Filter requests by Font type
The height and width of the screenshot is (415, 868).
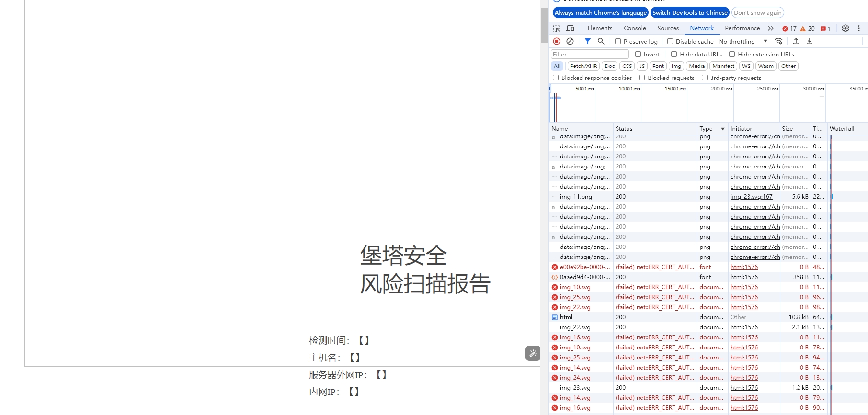click(x=658, y=66)
